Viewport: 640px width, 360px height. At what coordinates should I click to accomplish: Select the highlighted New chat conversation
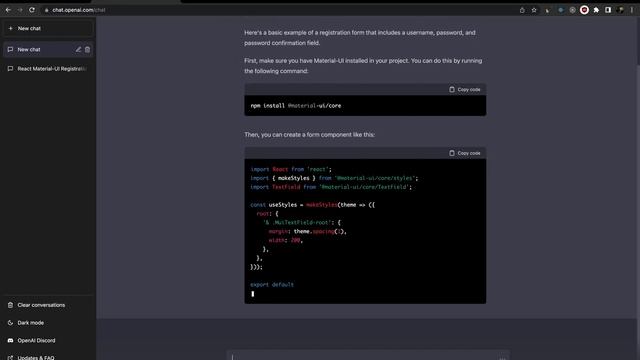tap(48, 49)
